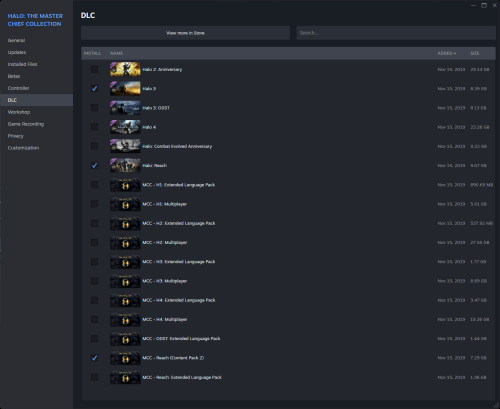Enable Halo: Combat Evolved Anniversary install
This screenshot has height=409, width=500.
[x=94, y=146]
